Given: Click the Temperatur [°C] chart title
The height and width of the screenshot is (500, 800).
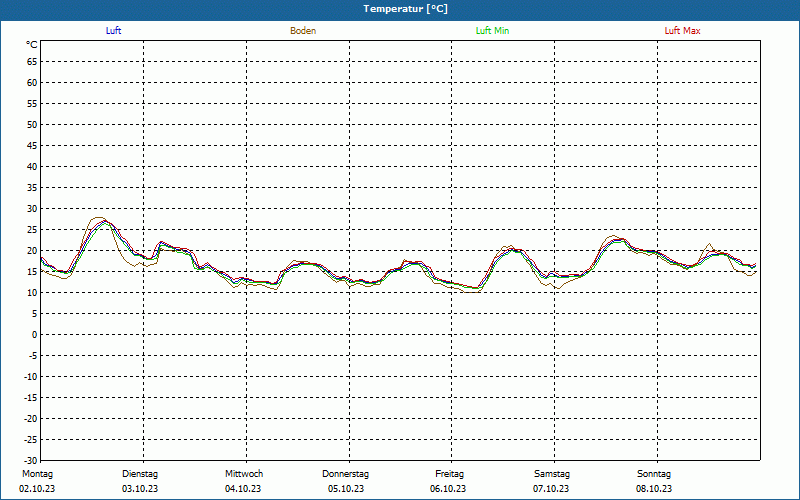Looking at the screenshot, I should pos(406,9).
